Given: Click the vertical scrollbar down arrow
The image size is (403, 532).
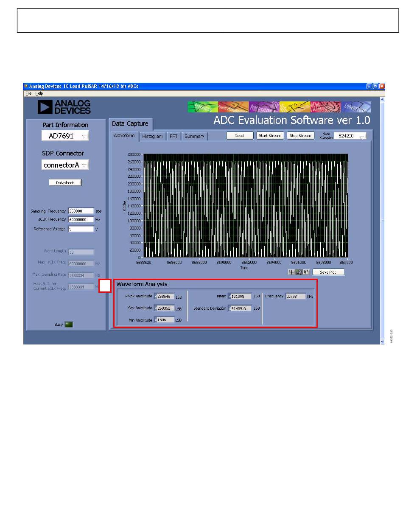Looking at the screenshot, I should pyautogui.click(x=382, y=341).
